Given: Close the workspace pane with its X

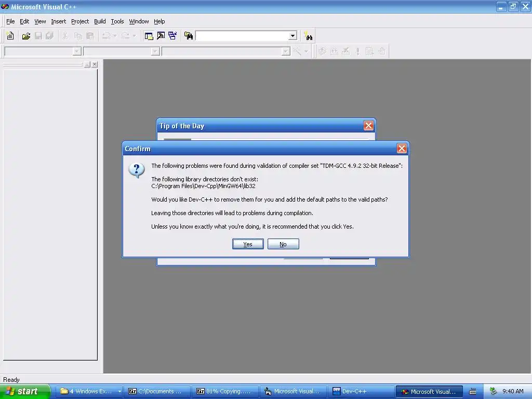Looking at the screenshot, I should (x=95, y=64).
